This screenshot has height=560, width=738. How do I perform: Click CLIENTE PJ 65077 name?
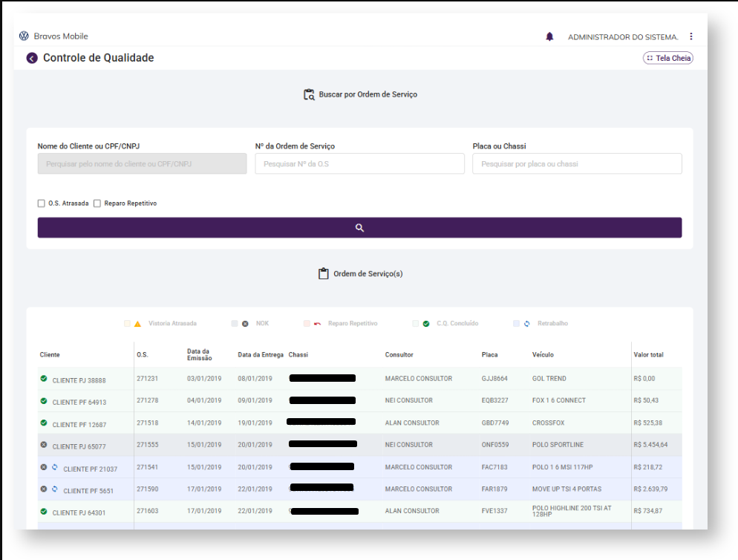(x=79, y=446)
